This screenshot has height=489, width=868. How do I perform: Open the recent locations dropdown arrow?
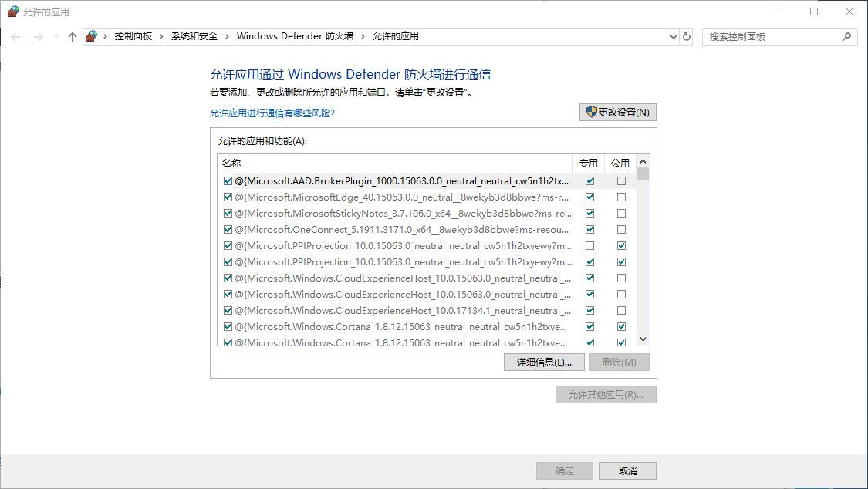pyautogui.click(x=56, y=37)
